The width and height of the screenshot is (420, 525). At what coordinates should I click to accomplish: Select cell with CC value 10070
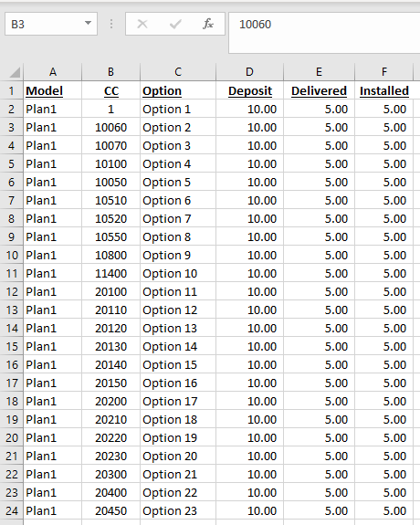[110, 146]
